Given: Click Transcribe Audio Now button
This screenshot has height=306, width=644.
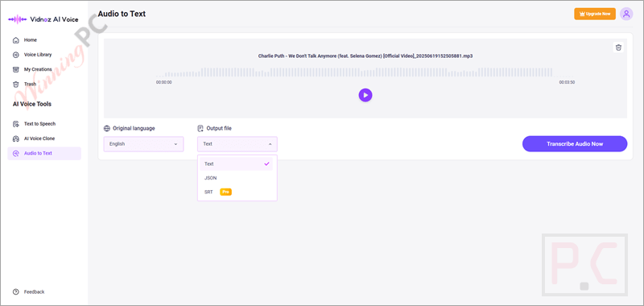Looking at the screenshot, I should point(575,144).
